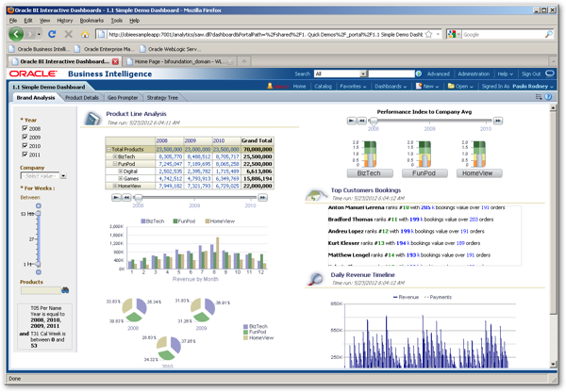
Task: Open page options icon beside dashboard help
Action: coord(539,97)
